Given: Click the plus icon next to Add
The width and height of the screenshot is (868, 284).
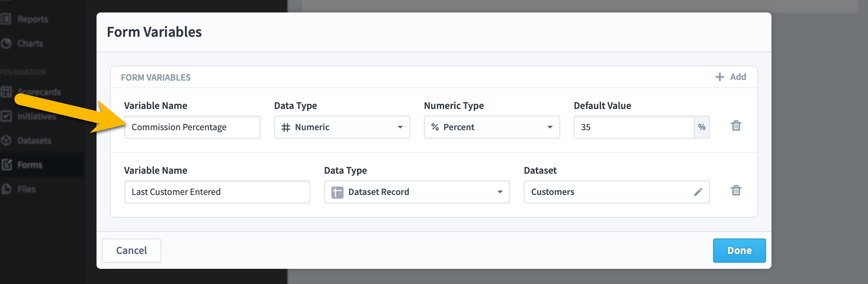Looking at the screenshot, I should tap(720, 77).
